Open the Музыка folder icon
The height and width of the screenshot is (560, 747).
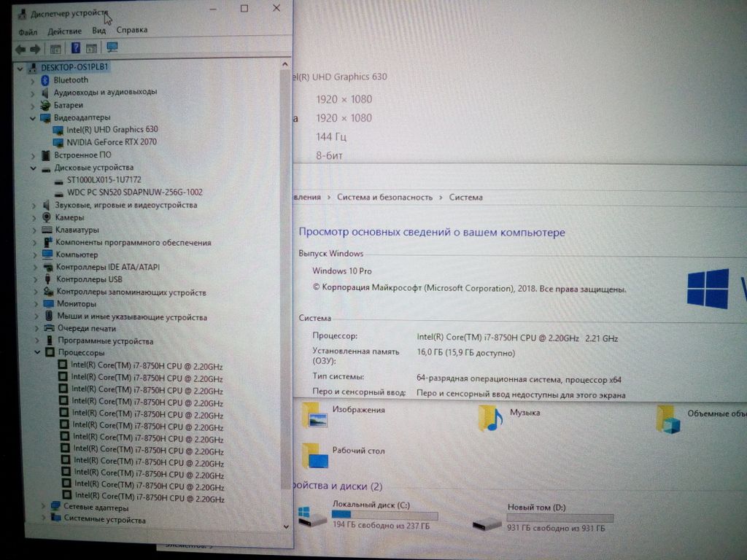(489, 418)
